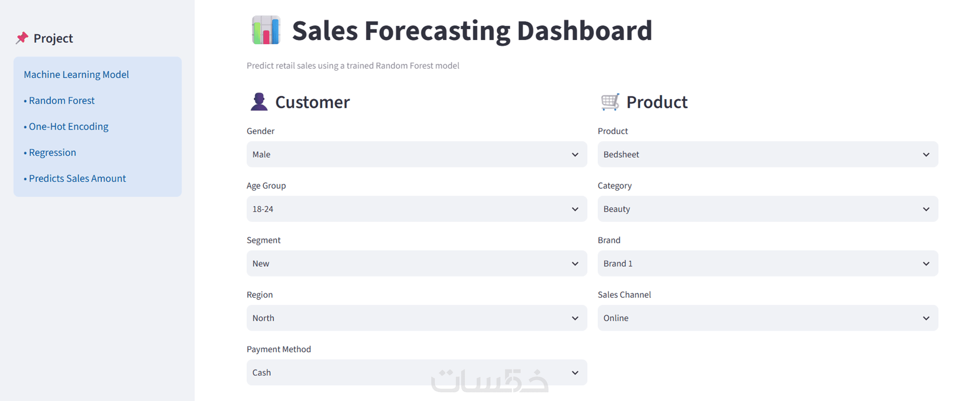The width and height of the screenshot is (980, 401).
Task: Click Machine Learning Model sidebar text
Action: coord(76,74)
